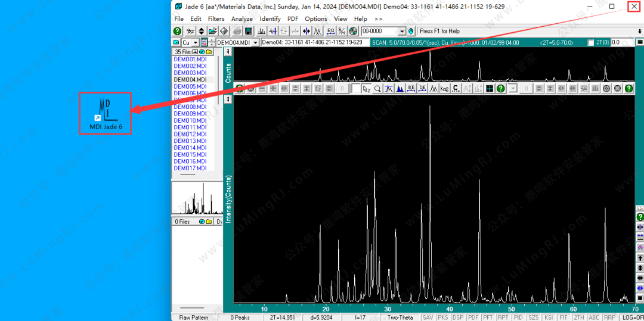Toggle the 2T(0) checkbox

tap(590, 43)
